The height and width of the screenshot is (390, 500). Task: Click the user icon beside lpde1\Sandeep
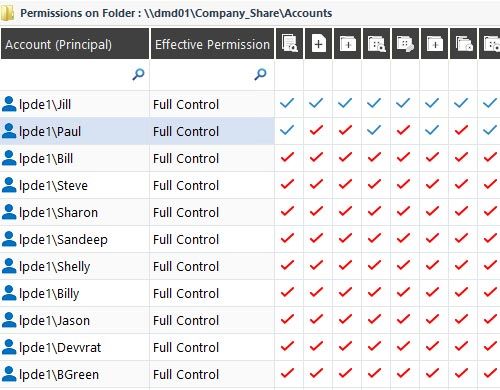tap(9, 239)
